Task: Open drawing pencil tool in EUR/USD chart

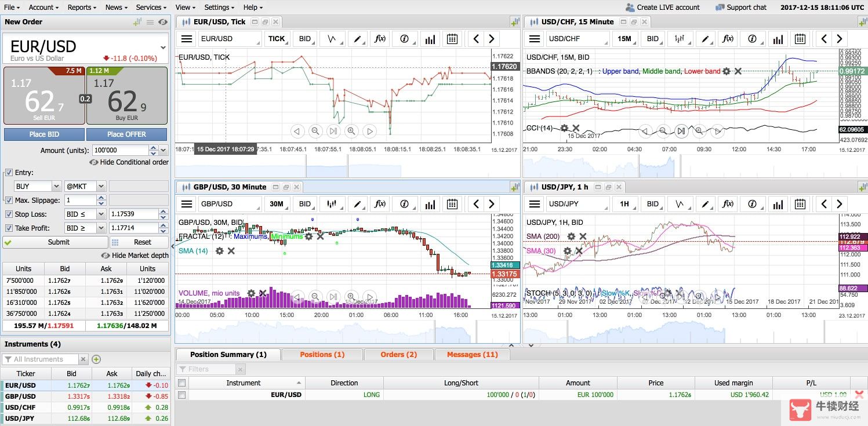Action: [358, 39]
